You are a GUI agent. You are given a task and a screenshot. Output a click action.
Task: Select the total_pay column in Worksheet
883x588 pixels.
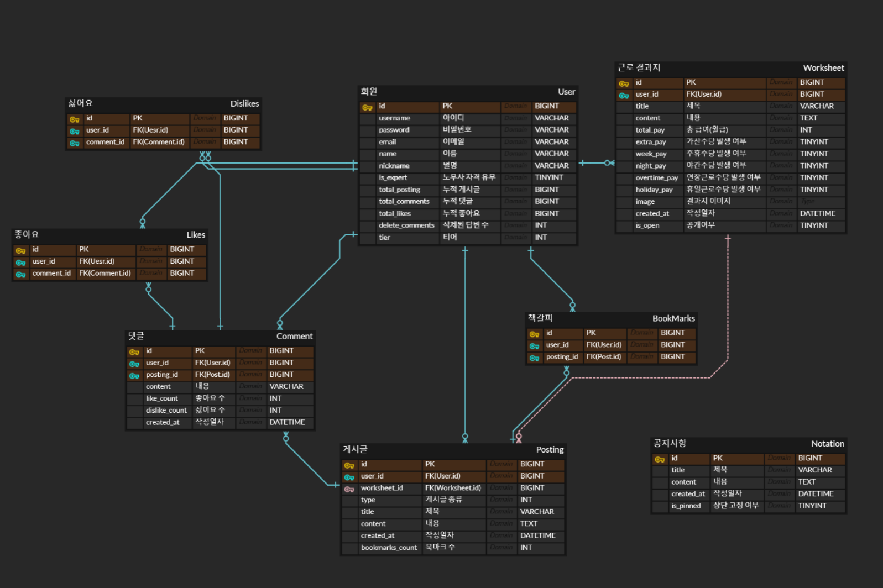(x=730, y=130)
